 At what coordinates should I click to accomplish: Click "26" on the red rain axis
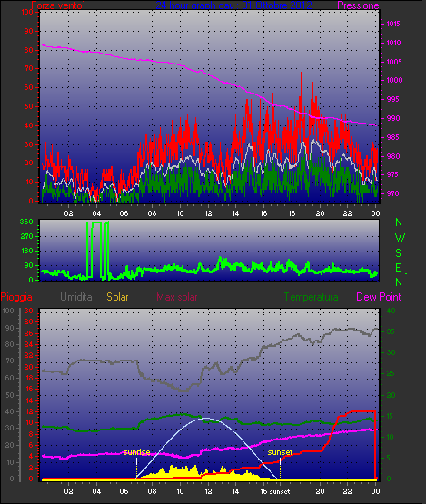[x=29, y=333]
